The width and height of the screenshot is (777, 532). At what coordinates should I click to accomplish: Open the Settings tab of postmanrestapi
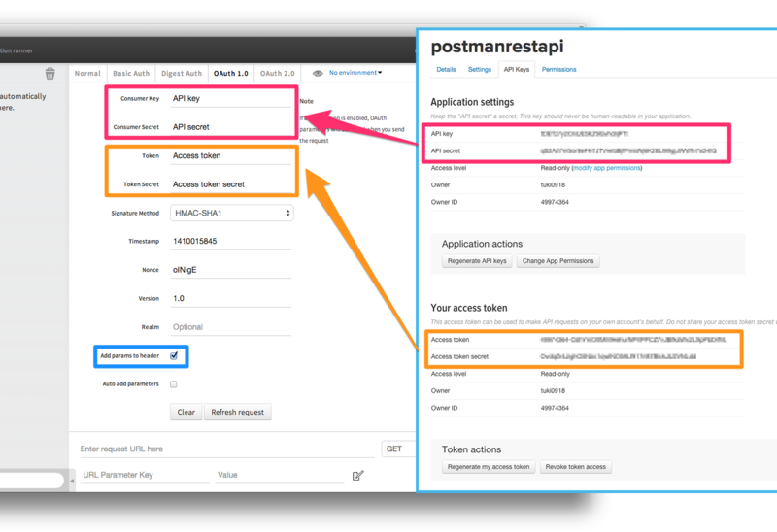(480, 69)
